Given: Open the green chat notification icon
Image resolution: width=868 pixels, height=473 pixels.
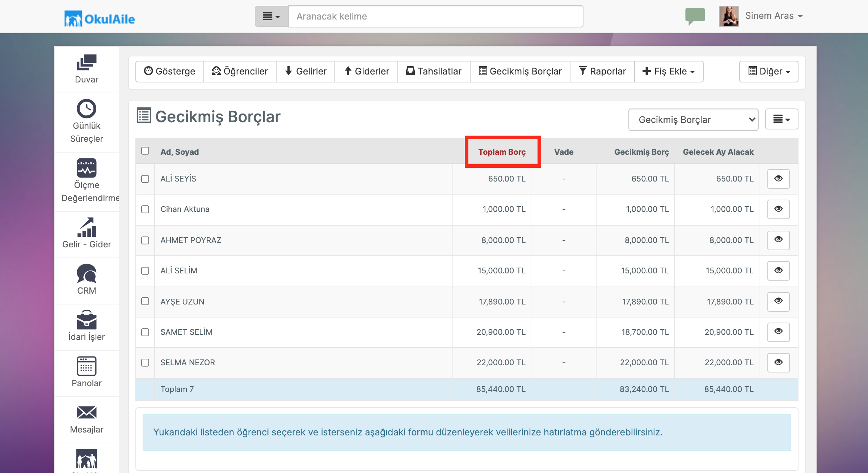Looking at the screenshot, I should pos(695,16).
